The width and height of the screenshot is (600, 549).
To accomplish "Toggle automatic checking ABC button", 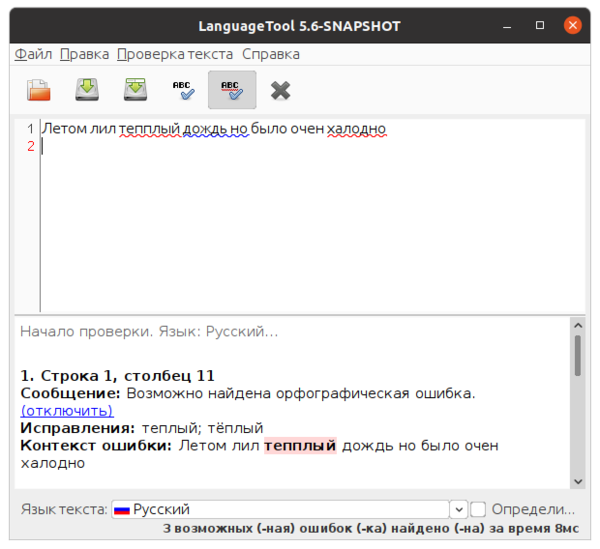I will [232, 90].
